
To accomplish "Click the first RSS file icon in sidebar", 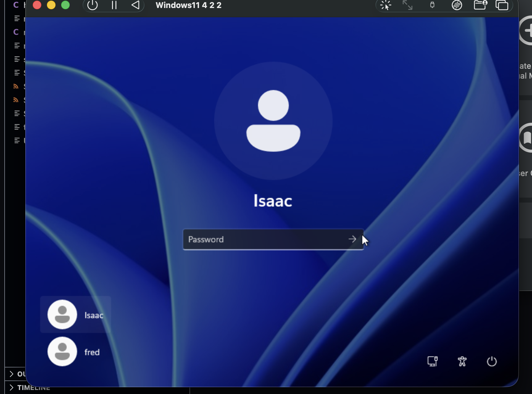I will pyautogui.click(x=16, y=86).
